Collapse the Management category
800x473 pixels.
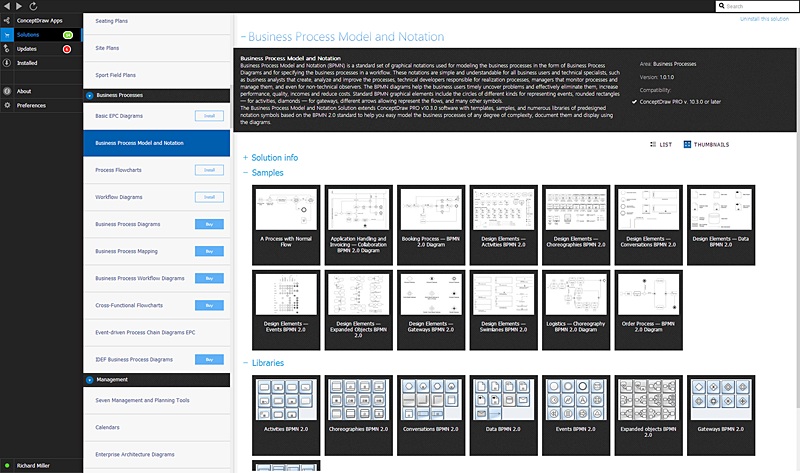coord(90,380)
